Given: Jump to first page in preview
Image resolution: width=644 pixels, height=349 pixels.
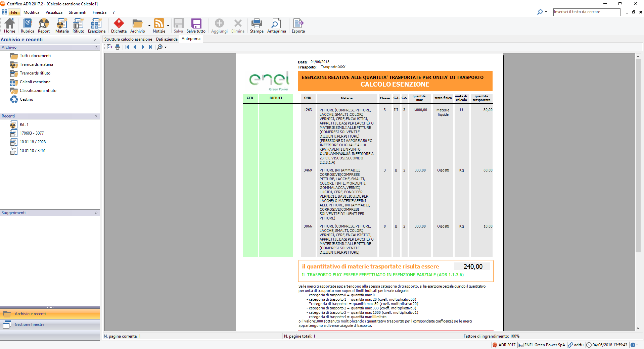Looking at the screenshot, I should click(127, 47).
